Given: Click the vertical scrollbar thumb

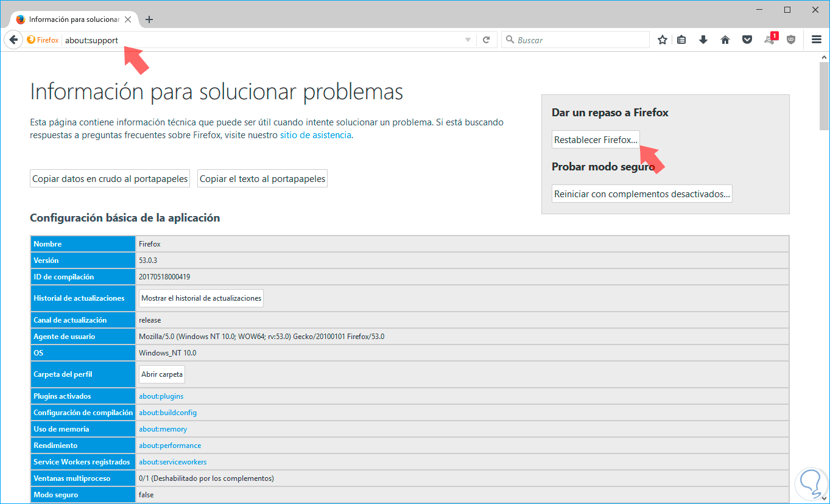Looking at the screenshot, I should coord(824,96).
